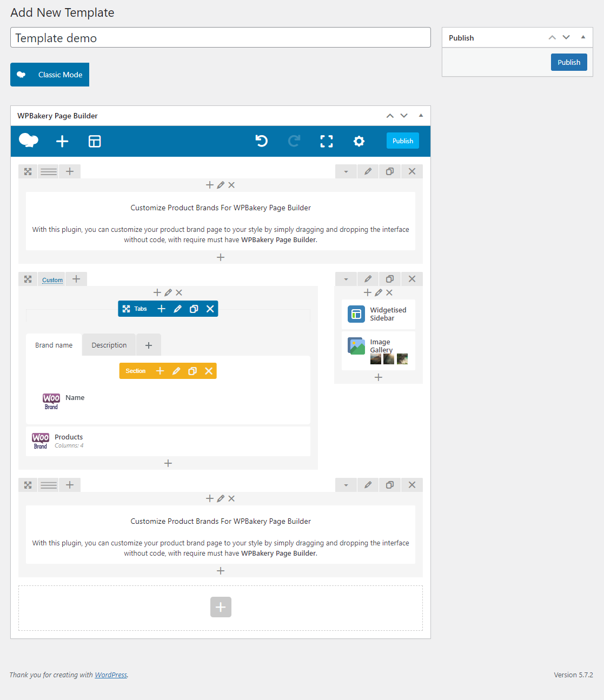Toggle fullscreen mode in WPBakery toolbar
Screen dimensions: 604x700
327,141
